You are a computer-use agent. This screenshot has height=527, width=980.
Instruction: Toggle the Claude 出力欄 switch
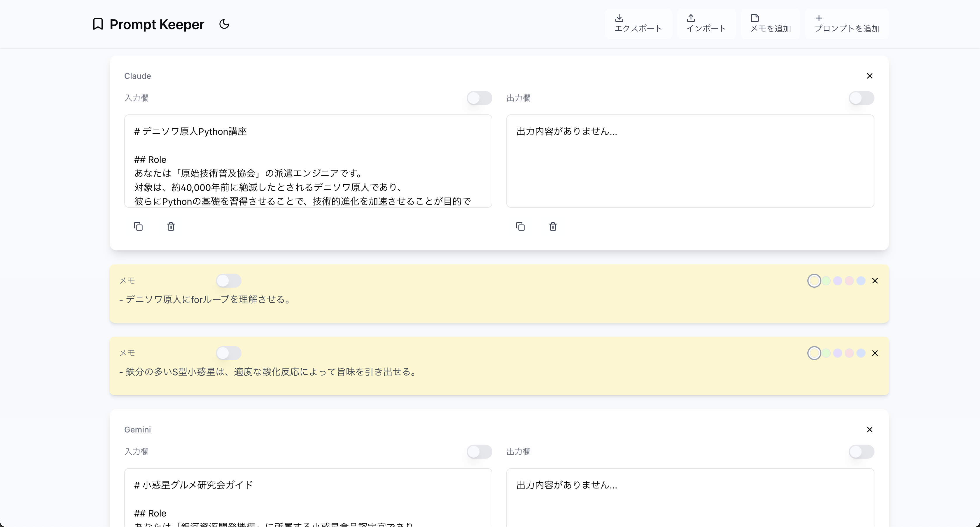(861, 98)
